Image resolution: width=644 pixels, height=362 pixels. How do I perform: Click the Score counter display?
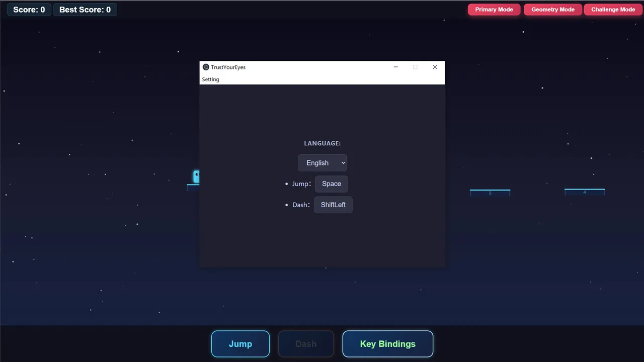pyautogui.click(x=29, y=10)
